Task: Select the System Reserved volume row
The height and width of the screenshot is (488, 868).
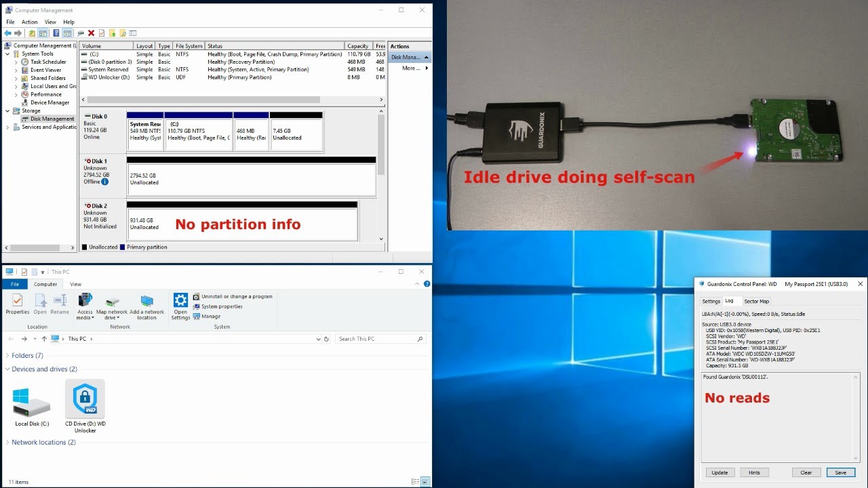Action: click(233, 69)
